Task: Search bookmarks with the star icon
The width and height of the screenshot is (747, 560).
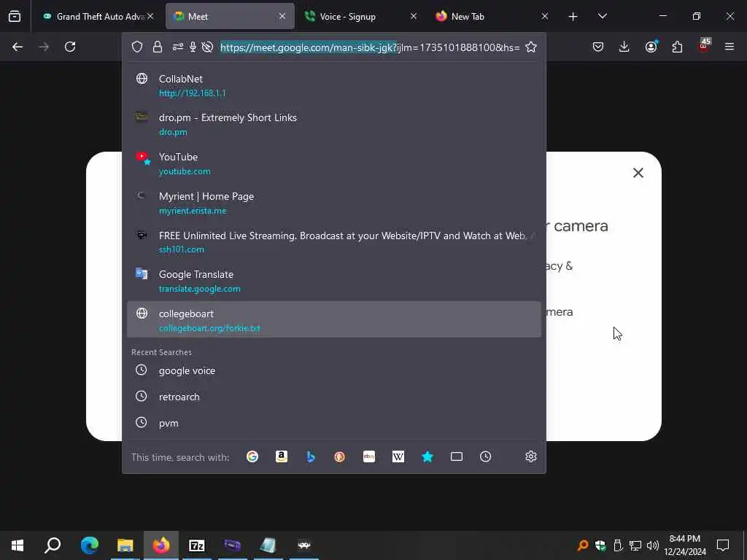Action: coord(427,456)
